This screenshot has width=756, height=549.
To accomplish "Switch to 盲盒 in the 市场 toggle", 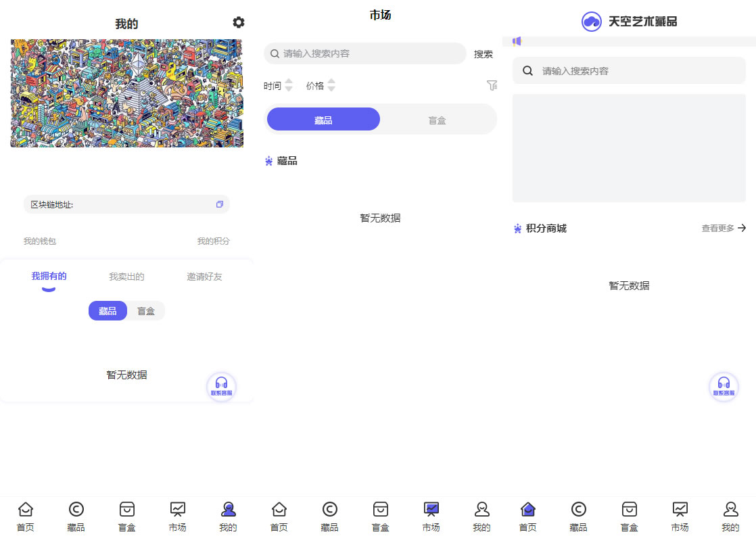I will pos(437,120).
